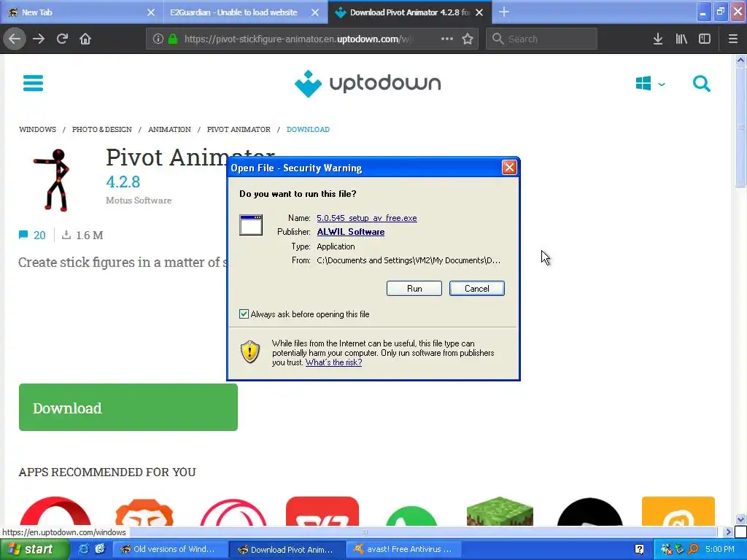This screenshot has width=747, height=560.
Task: Click the comments speech bubble icon
Action: click(x=23, y=235)
